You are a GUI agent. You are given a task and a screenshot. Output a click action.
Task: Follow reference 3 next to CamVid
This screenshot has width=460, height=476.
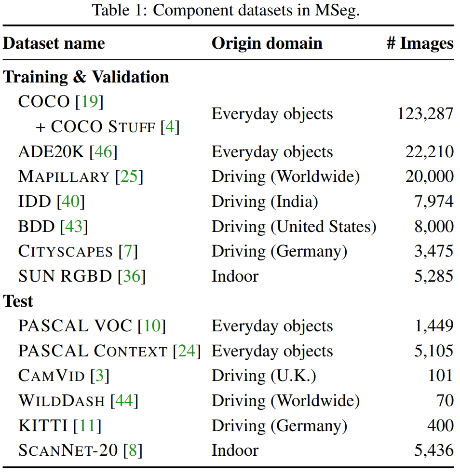click(100, 376)
